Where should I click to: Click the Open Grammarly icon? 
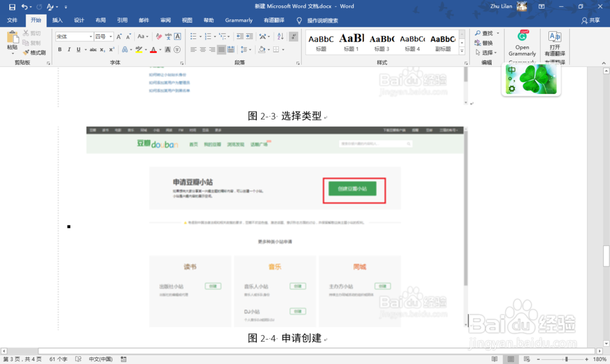522,43
